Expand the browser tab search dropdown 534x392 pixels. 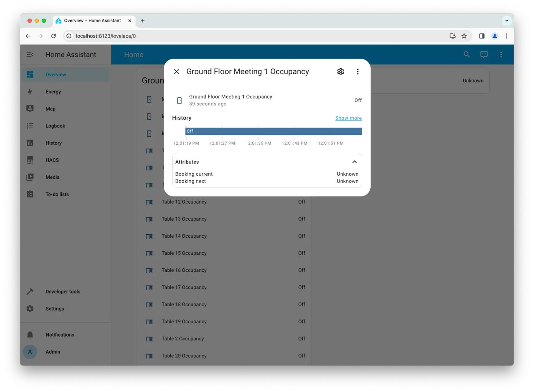pyautogui.click(x=506, y=21)
